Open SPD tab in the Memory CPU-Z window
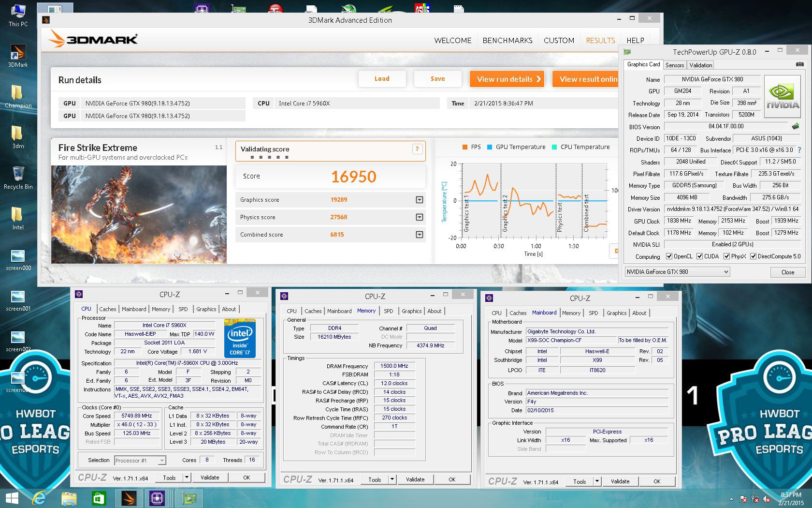 point(389,311)
